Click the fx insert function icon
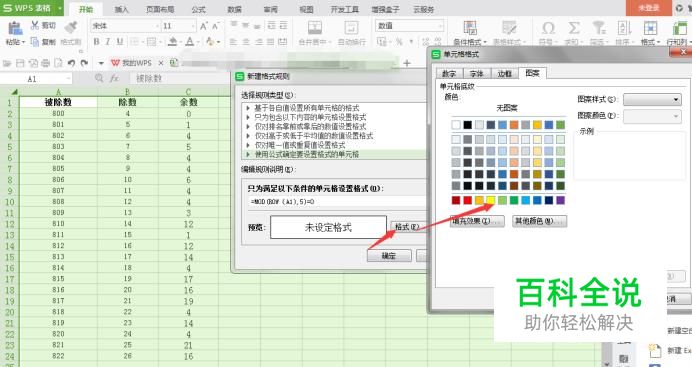The image size is (692, 367). point(114,78)
